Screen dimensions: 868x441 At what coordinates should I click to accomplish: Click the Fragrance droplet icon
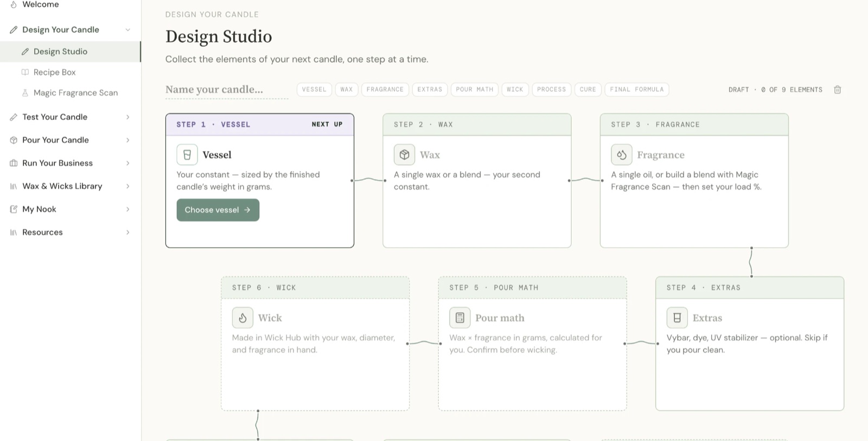(x=622, y=155)
